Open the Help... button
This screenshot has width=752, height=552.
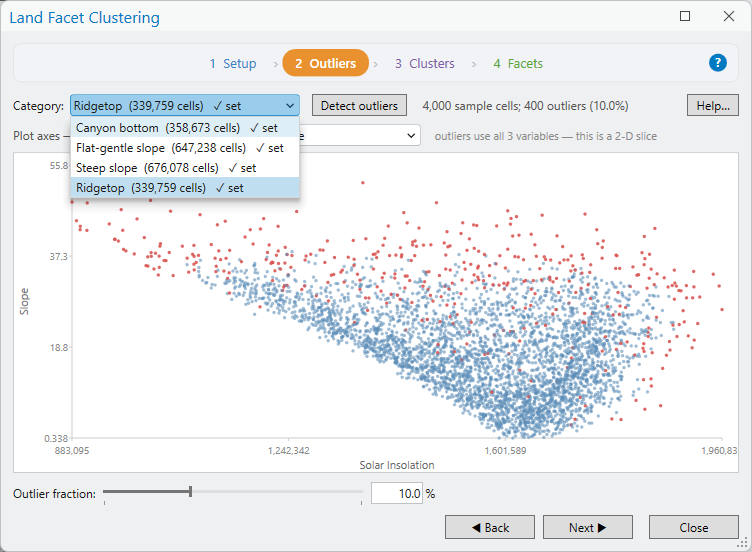tap(713, 106)
